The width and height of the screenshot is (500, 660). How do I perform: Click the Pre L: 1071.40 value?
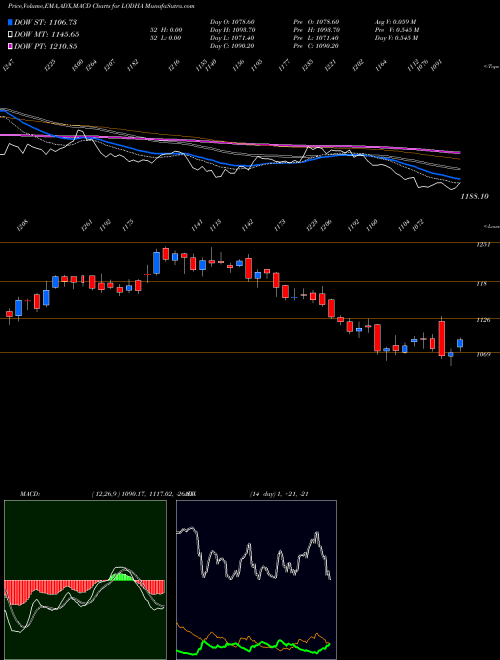pos(316,38)
